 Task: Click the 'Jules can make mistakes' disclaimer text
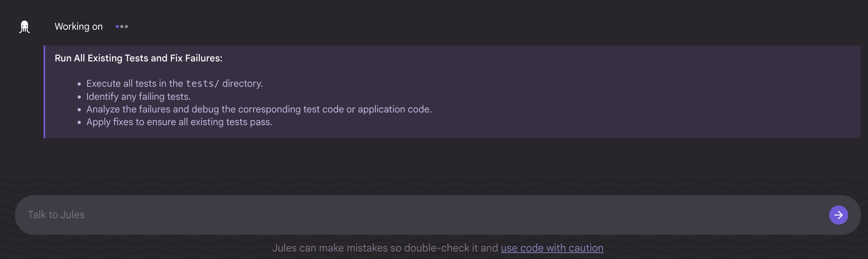coord(386,248)
